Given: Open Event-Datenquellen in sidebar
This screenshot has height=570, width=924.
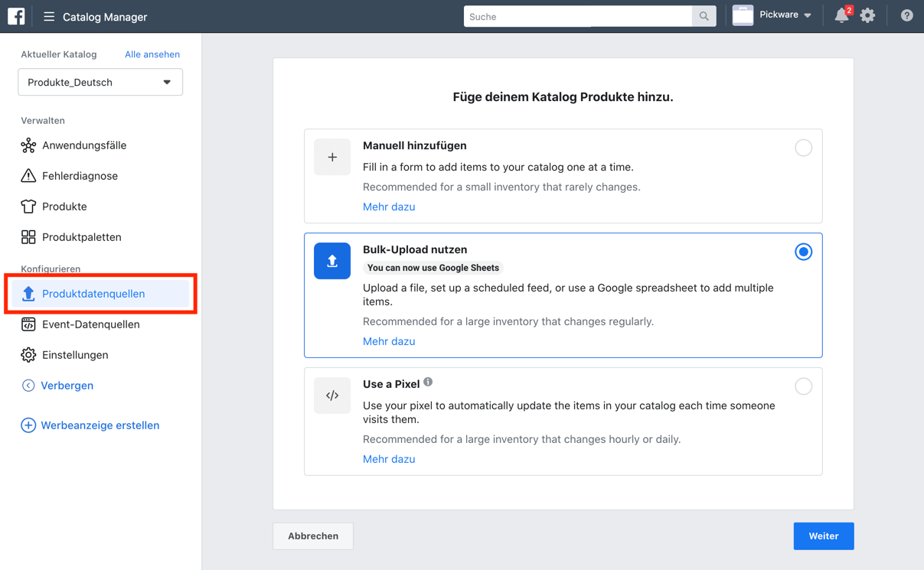Looking at the screenshot, I should click(90, 324).
